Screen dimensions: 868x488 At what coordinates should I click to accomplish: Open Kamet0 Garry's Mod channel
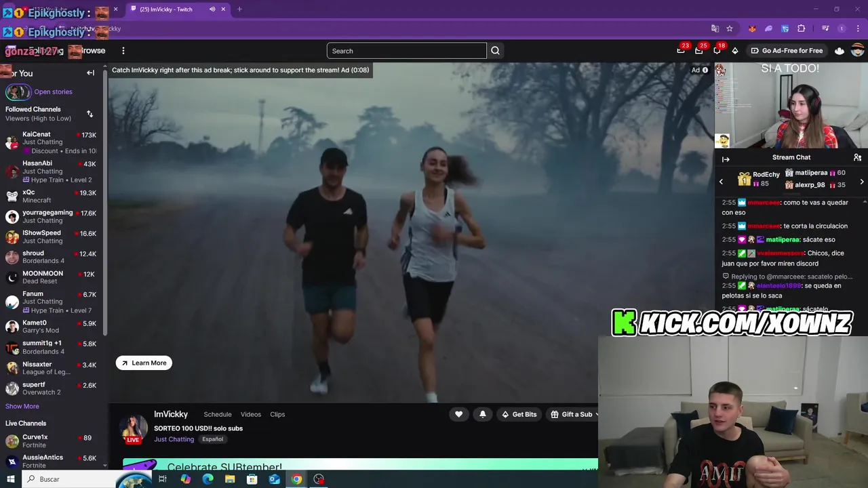point(52,327)
